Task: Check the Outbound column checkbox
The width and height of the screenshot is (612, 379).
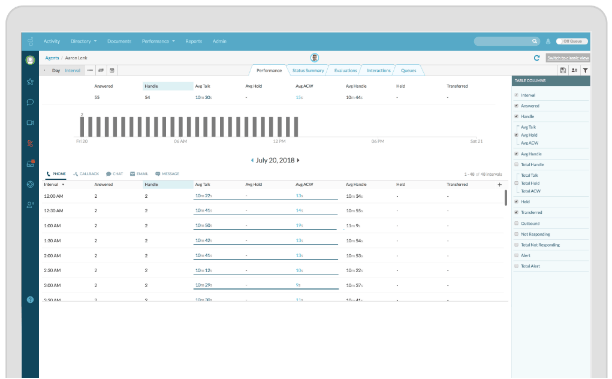Action: (516, 223)
